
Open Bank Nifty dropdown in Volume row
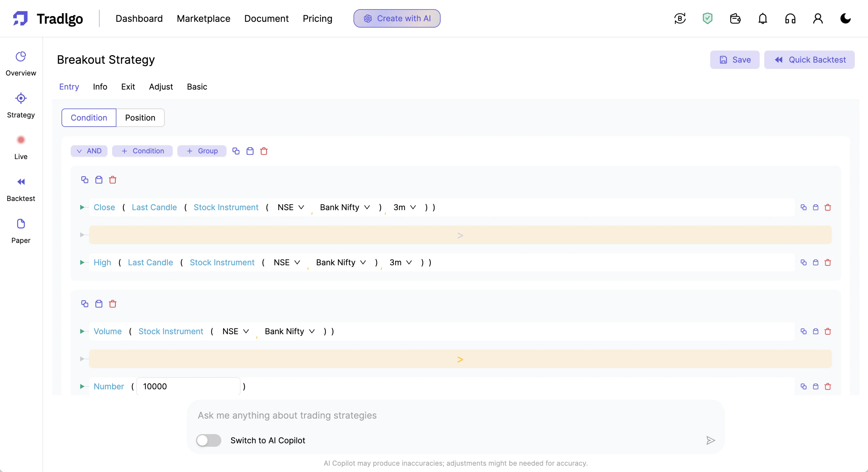click(290, 331)
